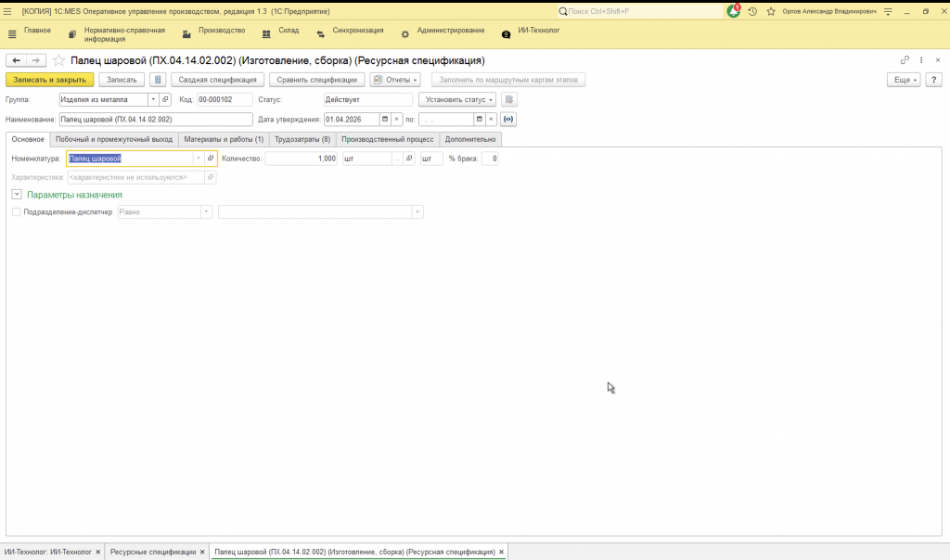This screenshot has height=560, width=950.
Task: Open the Равно comparison dropdown
Action: [x=206, y=212]
